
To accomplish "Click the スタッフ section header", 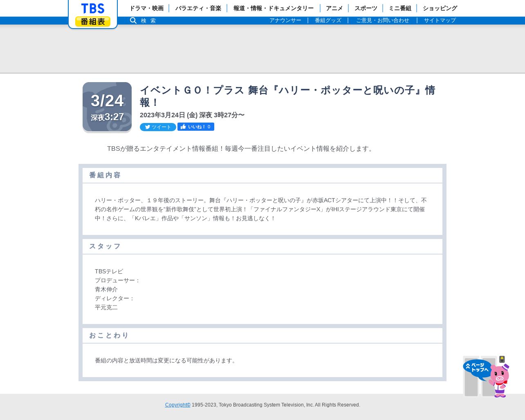I will click(x=262, y=246).
